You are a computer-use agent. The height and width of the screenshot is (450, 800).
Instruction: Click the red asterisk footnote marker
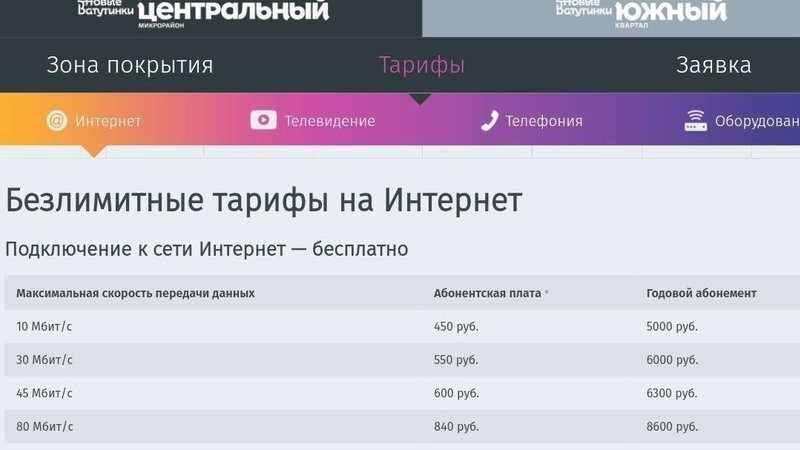click(x=546, y=292)
